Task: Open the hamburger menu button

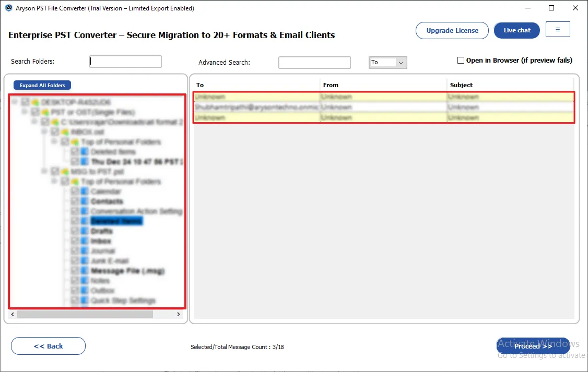Action: 558,30
